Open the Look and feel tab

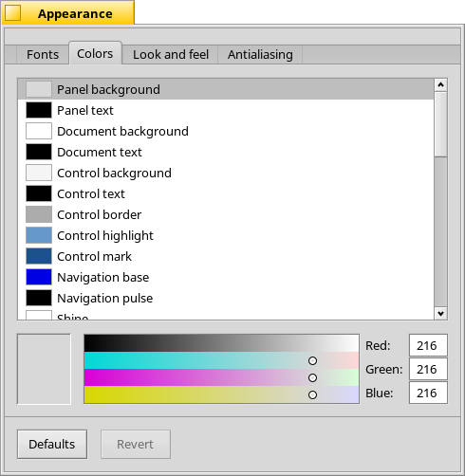(171, 54)
